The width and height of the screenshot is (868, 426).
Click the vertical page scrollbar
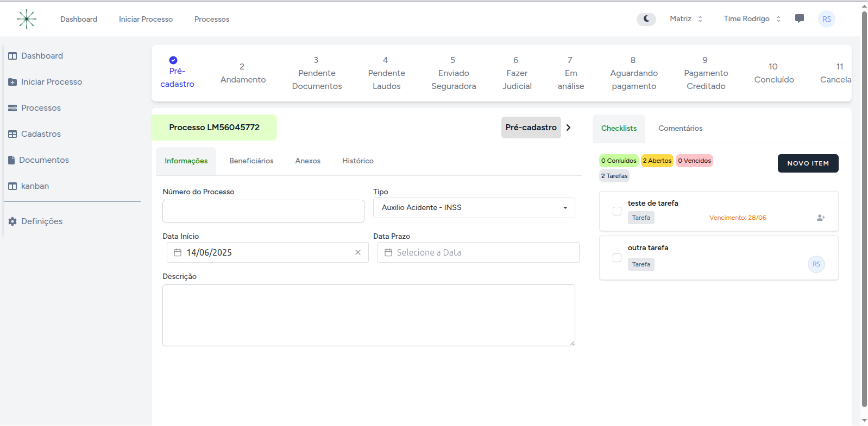[x=864, y=209]
